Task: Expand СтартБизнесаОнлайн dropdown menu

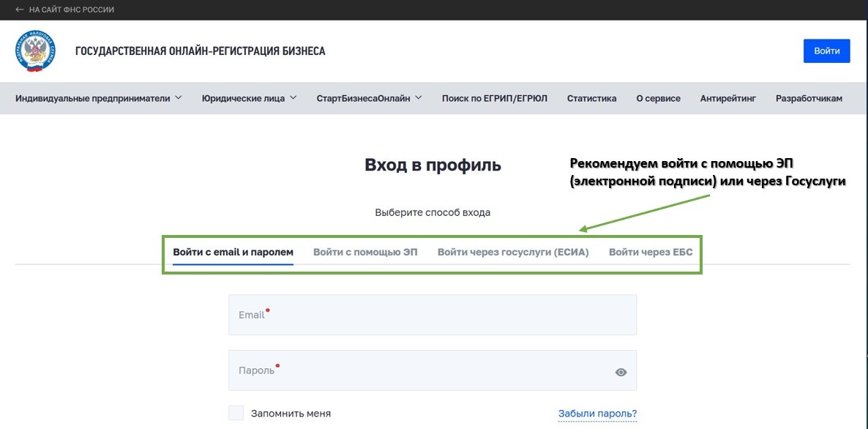Action: click(x=370, y=99)
